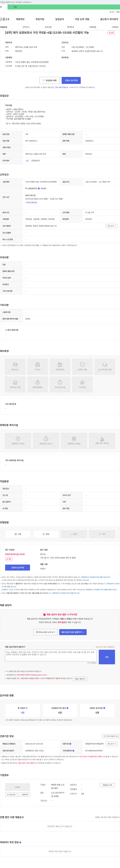Click the 서류 screening method box

coord(18,534)
